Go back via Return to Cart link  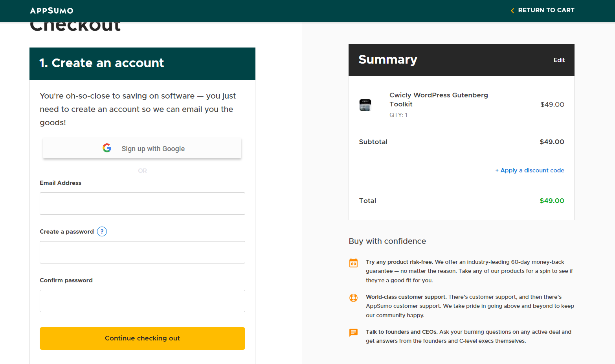[x=546, y=10]
